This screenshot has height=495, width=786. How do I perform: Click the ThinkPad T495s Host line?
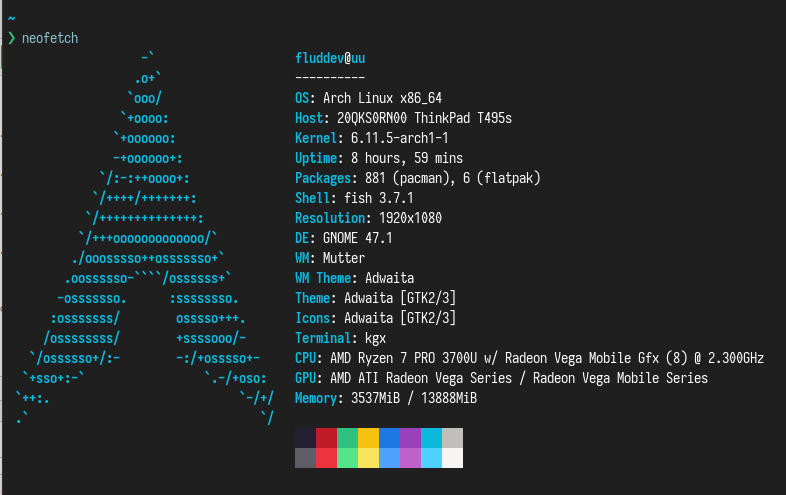pos(403,118)
